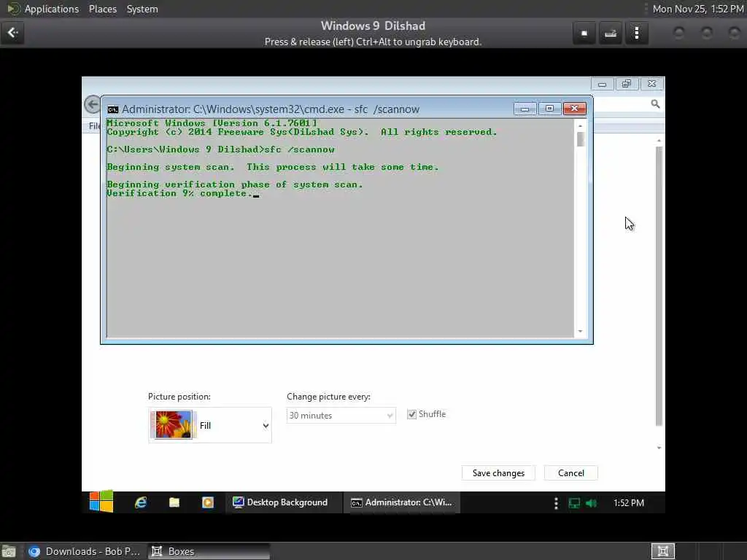Viewport: 747px width, 560px height.
Task: Click the volume speaker tray icon
Action: pos(591,503)
